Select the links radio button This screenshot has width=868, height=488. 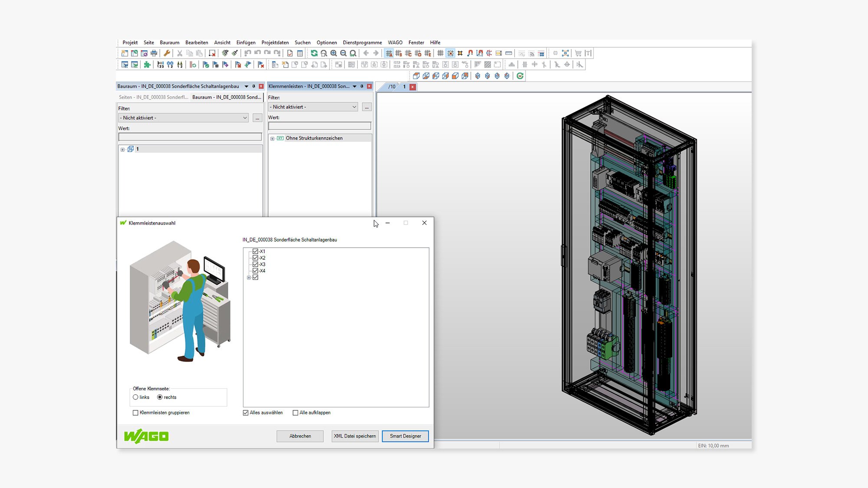(135, 397)
